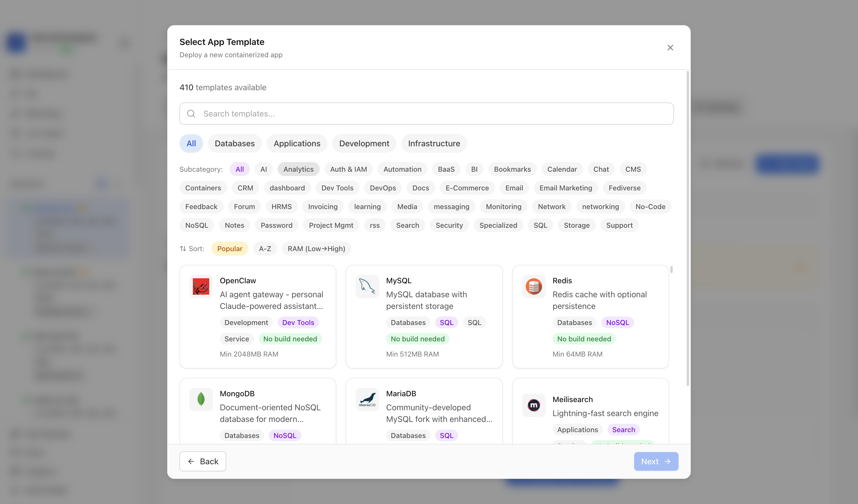Click the template list inner scrollbar thumb
Screen dimensions: 858x504
click(672, 270)
